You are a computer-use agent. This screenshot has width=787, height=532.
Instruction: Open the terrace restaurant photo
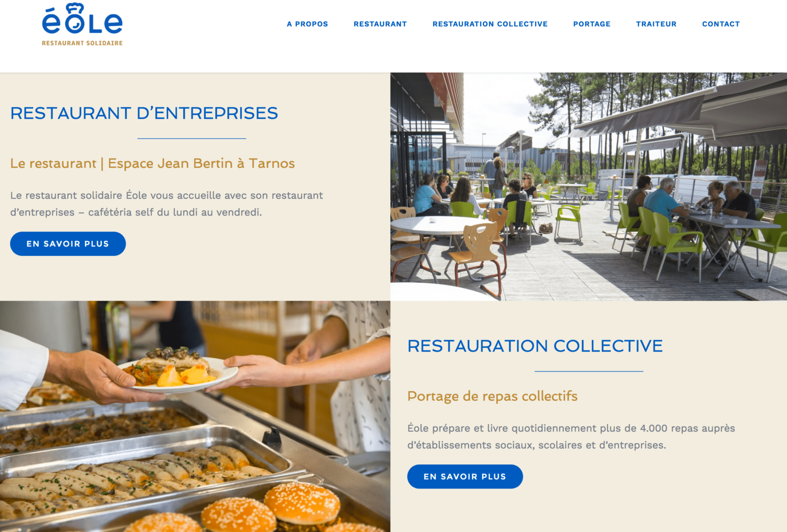tap(589, 186)
